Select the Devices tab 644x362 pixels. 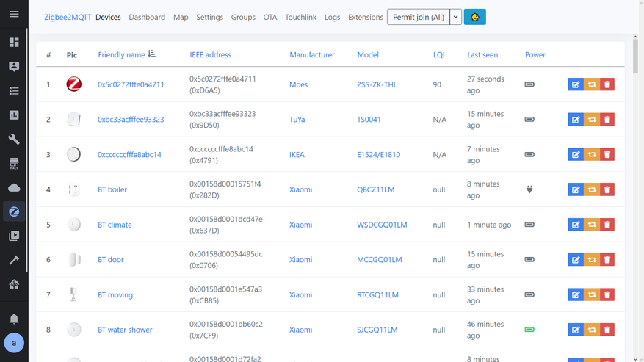pyautogui.click(x=108, y=17)
